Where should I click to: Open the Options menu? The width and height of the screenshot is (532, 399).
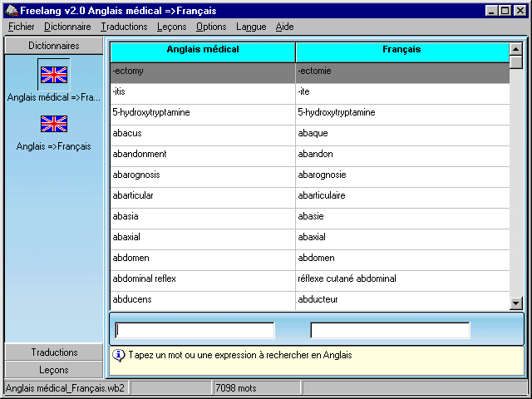[x=211, y=27]
